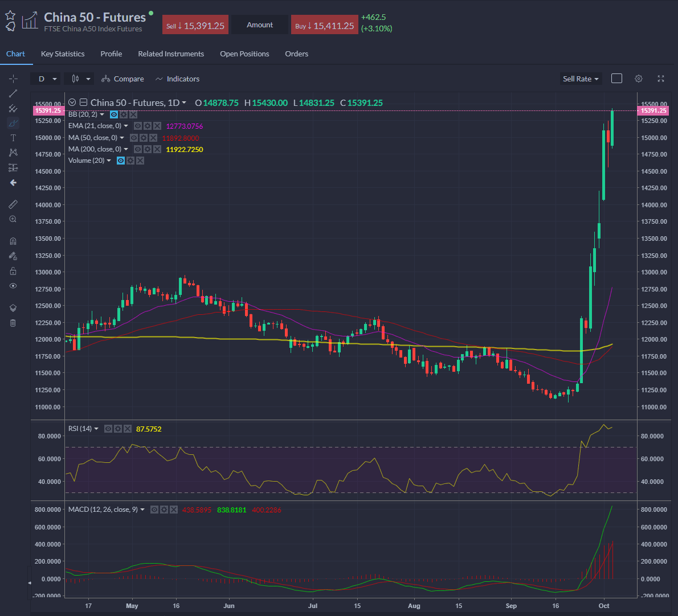Image resolution: width=678 pixels, height=616 pixels.
Task: Hide all drawings eye icon in sidebar
Action: 13,286
